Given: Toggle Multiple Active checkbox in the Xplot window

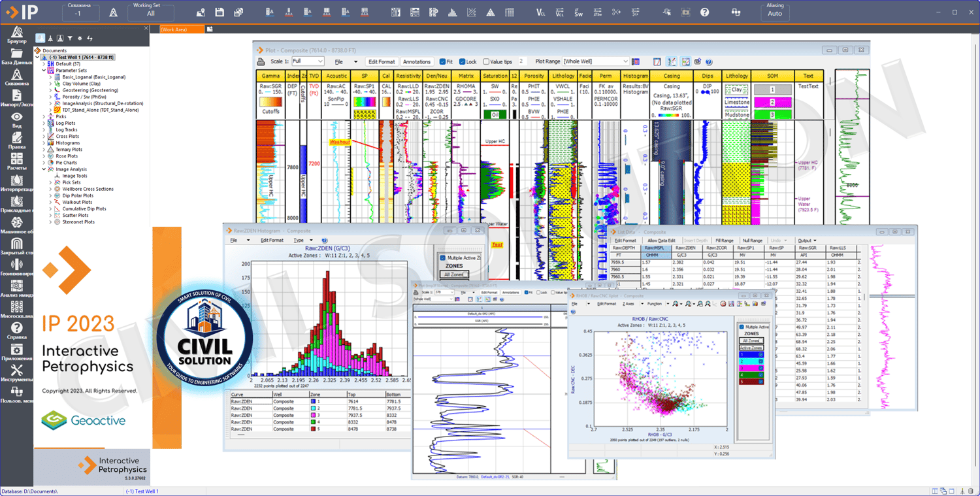Looking at the screenshot, I should [741, 327].
